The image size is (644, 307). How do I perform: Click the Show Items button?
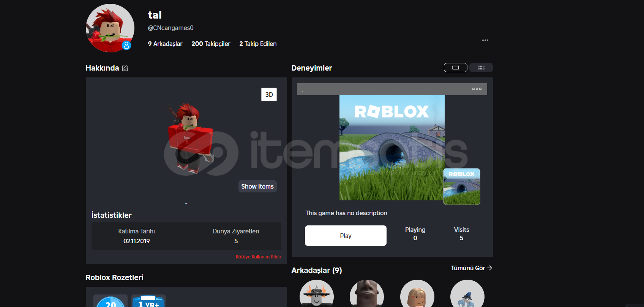257,186
